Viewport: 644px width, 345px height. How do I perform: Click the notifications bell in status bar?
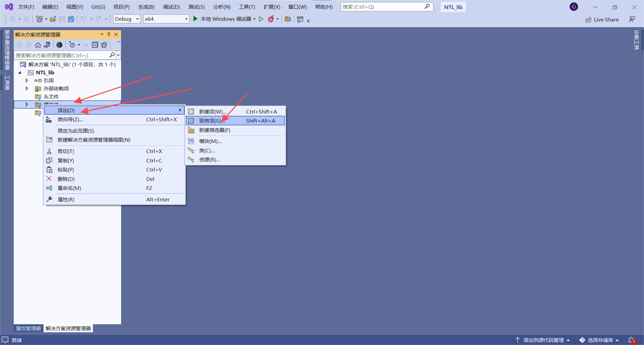632,340
